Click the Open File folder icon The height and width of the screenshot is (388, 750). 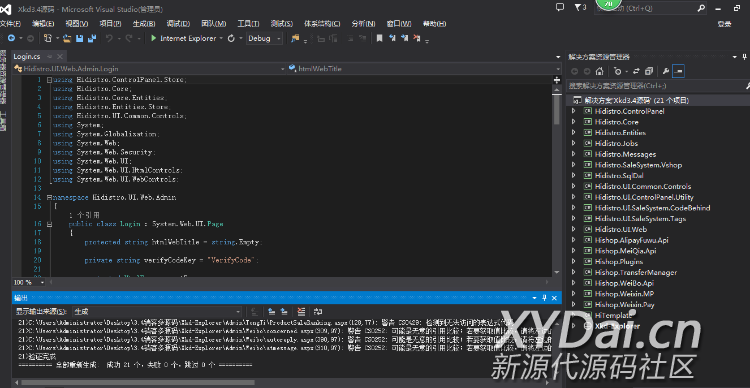[67, 38]
